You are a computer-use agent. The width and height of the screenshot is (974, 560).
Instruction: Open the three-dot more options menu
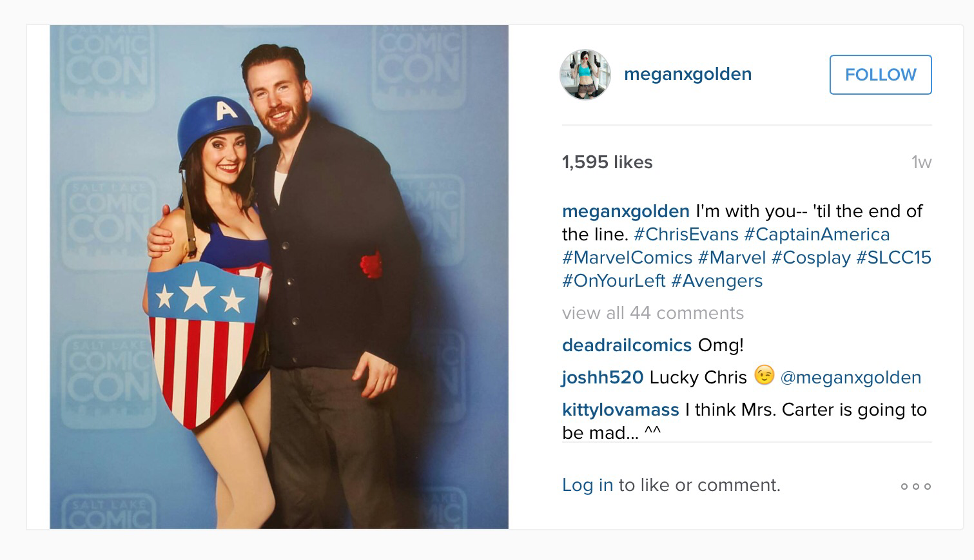(x=916, y=487)
